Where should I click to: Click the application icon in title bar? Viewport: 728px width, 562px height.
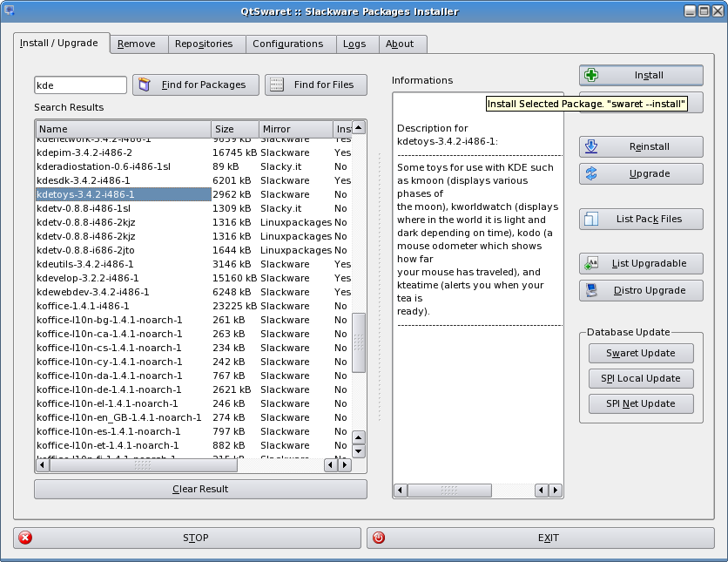pyautogui.click(x=9, y=10)
